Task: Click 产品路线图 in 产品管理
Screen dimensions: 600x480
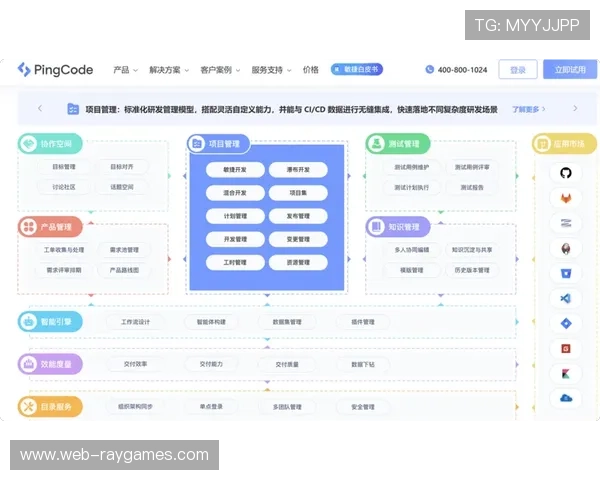Action: [x=124, y=270]
